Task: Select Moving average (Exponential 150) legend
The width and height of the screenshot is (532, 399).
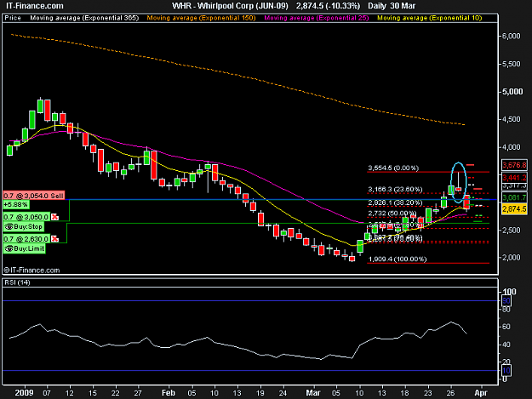Action: click(201, 18)
